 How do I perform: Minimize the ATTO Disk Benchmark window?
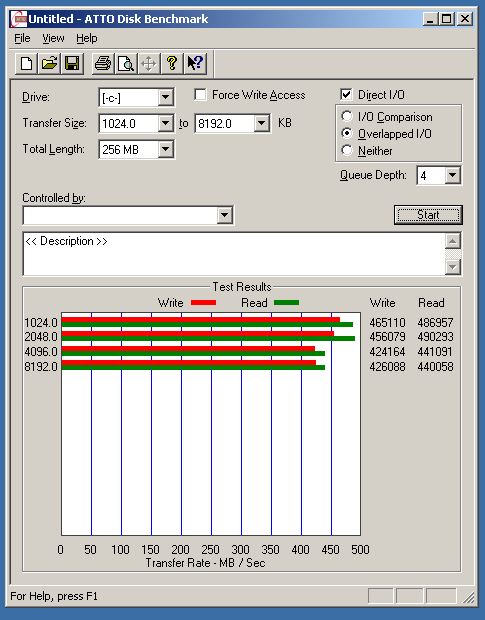coord(430,19)
